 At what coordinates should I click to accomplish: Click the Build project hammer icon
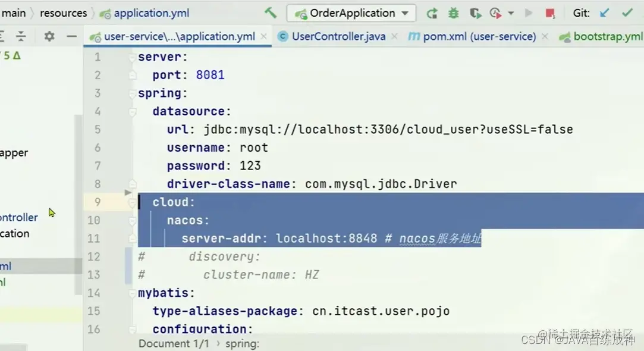[270, 12]
